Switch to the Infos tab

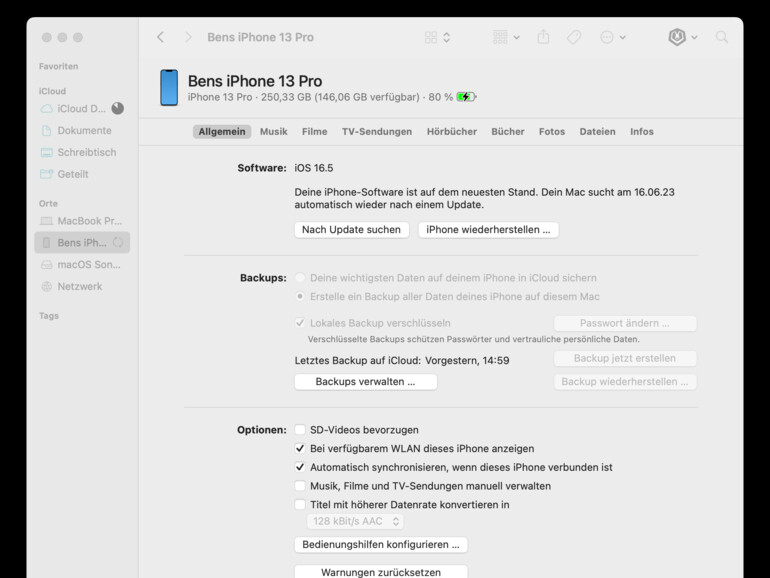point(642,132)
